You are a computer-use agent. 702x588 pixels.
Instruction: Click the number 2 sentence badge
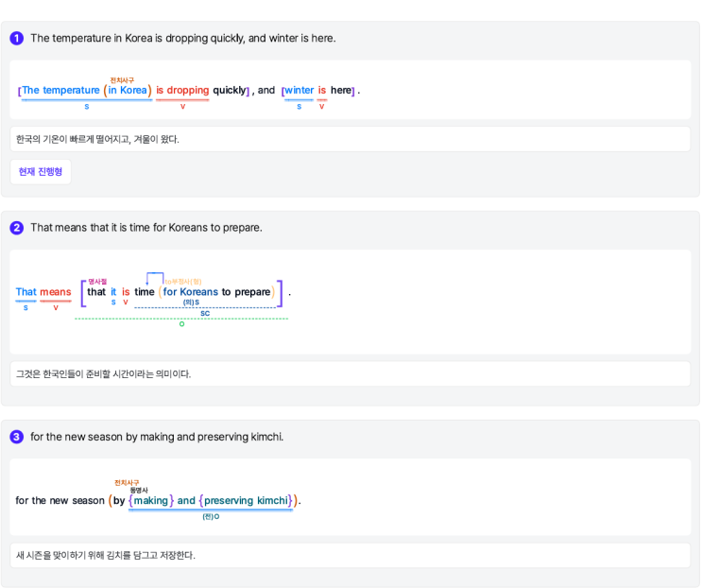click(16, 228)
